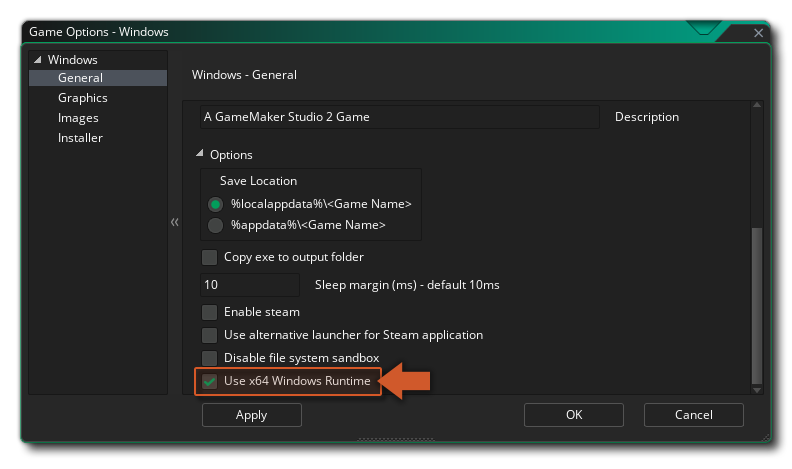This screenshot has width=792, height=469.
Task: Click the vertical scrollbar thumb
Action: coord(757,306)
